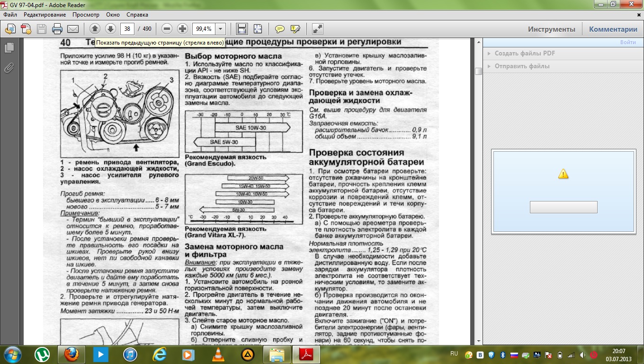The height and width of the screenshot is (364, 644).
Task: Click the blank button in warning dialog
Action: (563, 207)
